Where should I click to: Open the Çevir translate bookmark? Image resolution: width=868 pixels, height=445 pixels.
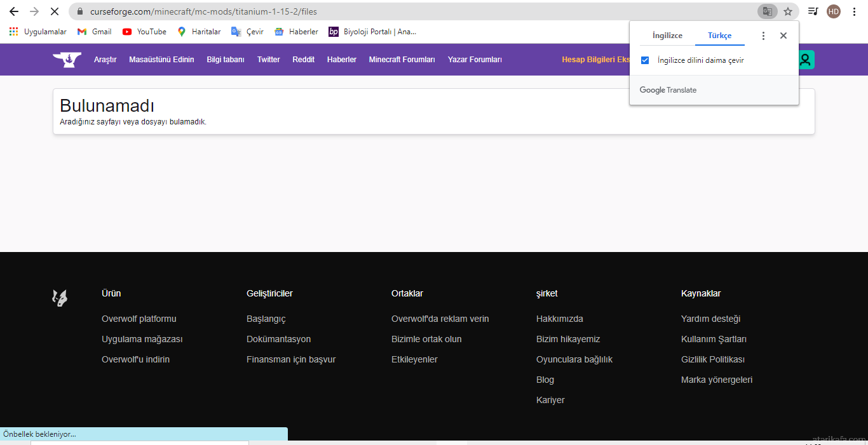(247, 32)
